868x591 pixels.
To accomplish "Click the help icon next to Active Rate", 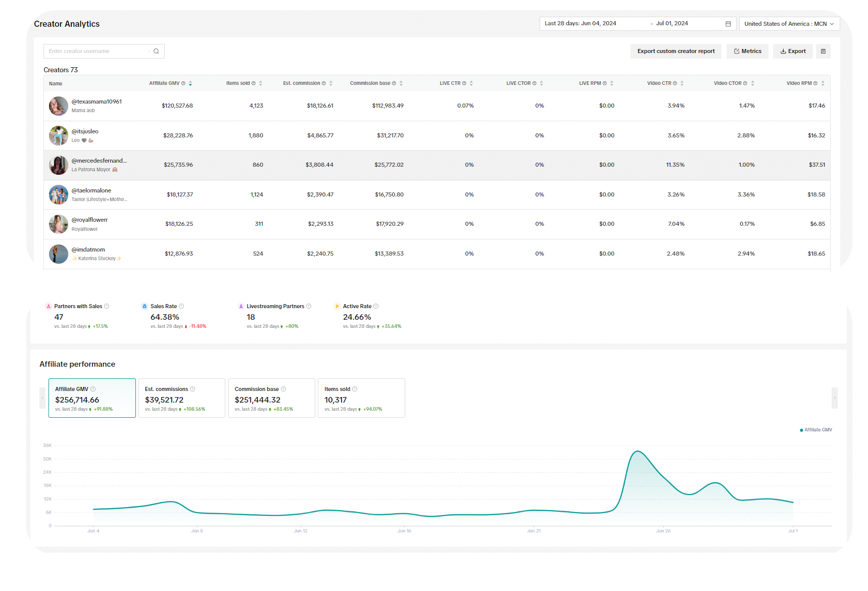I will click(376, 306).
